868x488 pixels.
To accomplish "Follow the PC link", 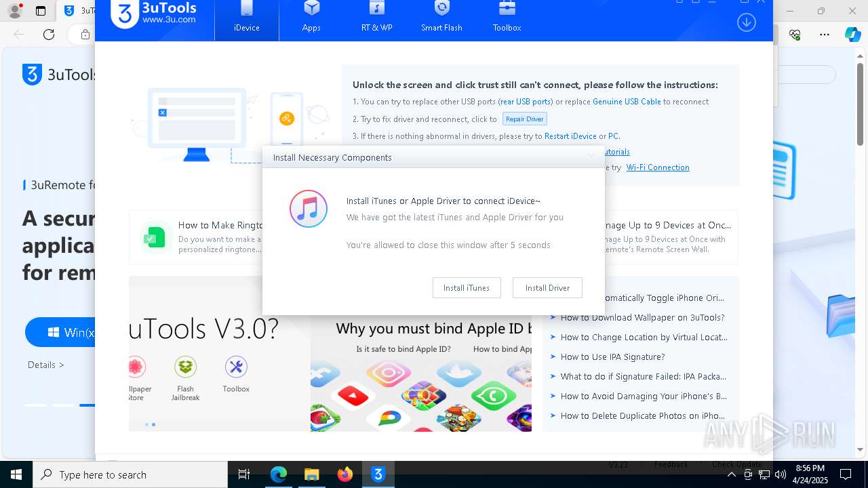I will [x=613, y=136].
